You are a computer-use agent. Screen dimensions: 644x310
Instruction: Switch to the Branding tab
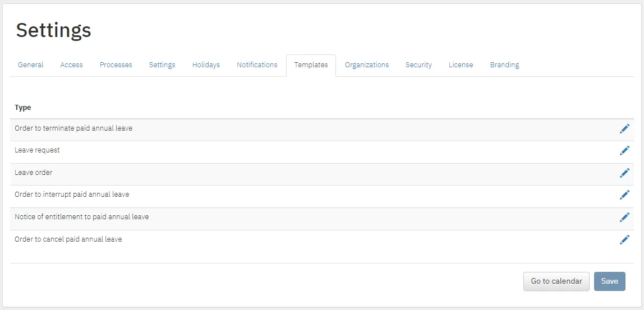coord(504,65)
